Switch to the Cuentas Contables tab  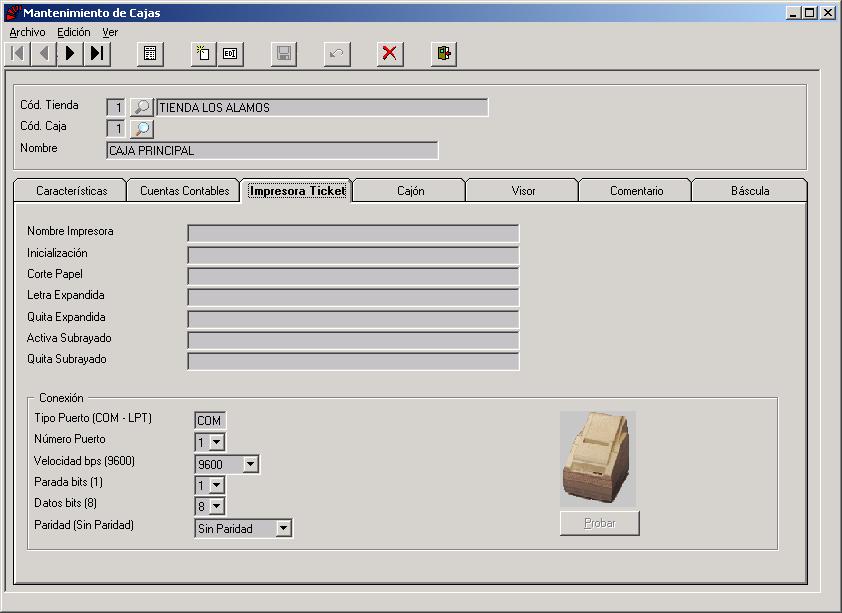click(x=184, y=191)
